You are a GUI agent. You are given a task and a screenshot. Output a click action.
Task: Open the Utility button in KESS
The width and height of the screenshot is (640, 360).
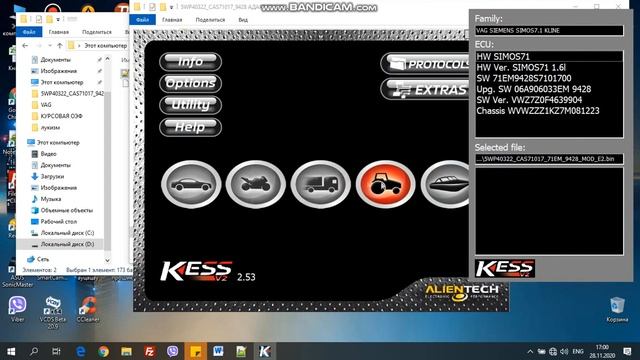point(191,105)
